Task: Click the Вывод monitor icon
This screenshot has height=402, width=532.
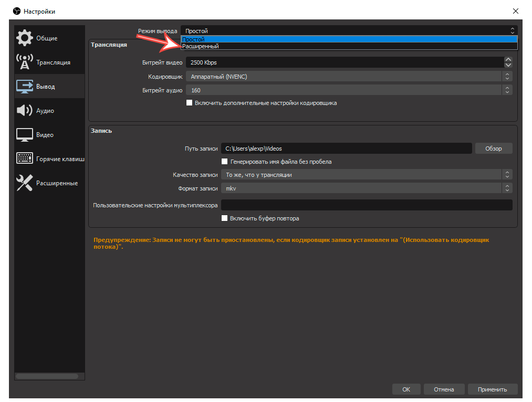Action: coord(25,87)
